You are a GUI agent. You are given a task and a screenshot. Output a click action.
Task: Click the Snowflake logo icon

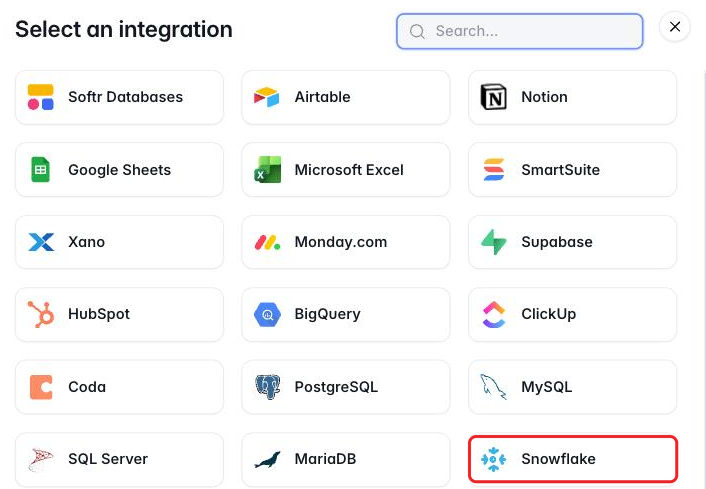point(493,459)
